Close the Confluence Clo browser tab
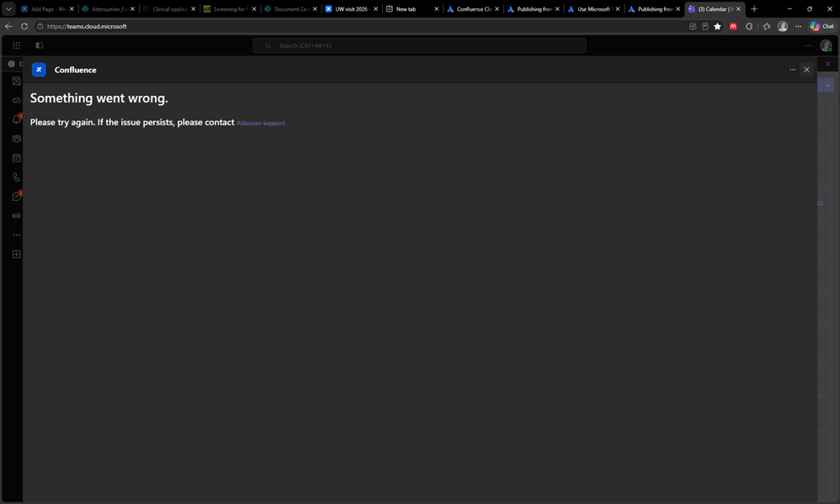Image resolution: width=840 pixels, height=504 pixels. [497, 9]
